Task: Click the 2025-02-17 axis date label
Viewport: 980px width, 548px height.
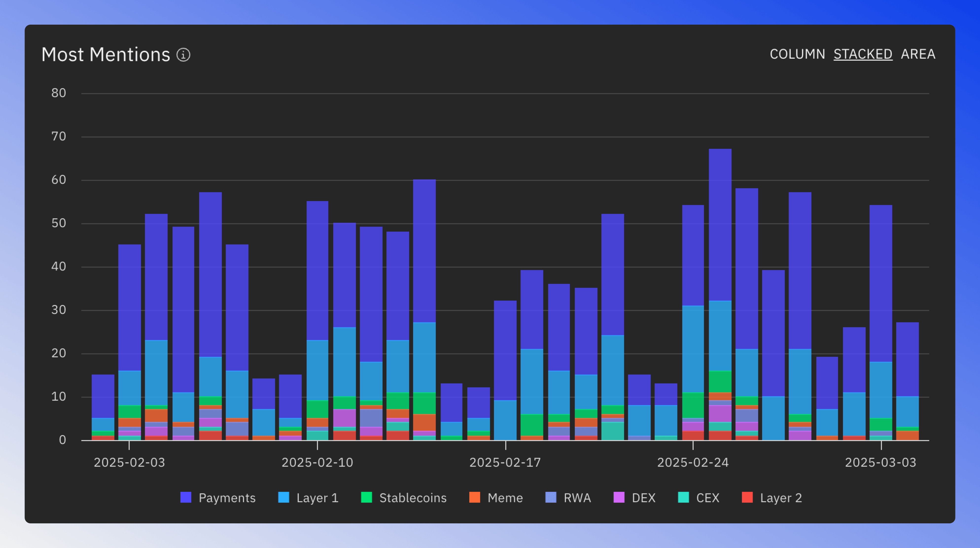Action: 505,462
